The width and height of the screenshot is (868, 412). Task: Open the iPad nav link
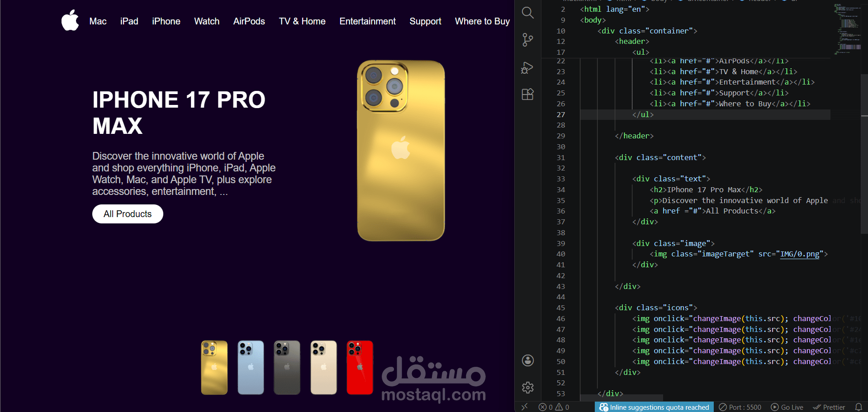(129, 21)
